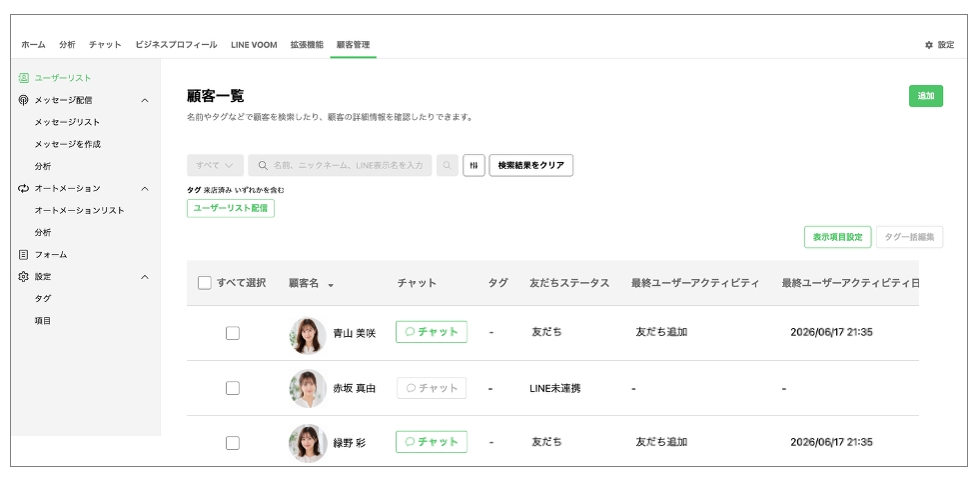This screenshot has width=980, height=480.
Task: Open chat with 緑野 彩
Action: 432,442
